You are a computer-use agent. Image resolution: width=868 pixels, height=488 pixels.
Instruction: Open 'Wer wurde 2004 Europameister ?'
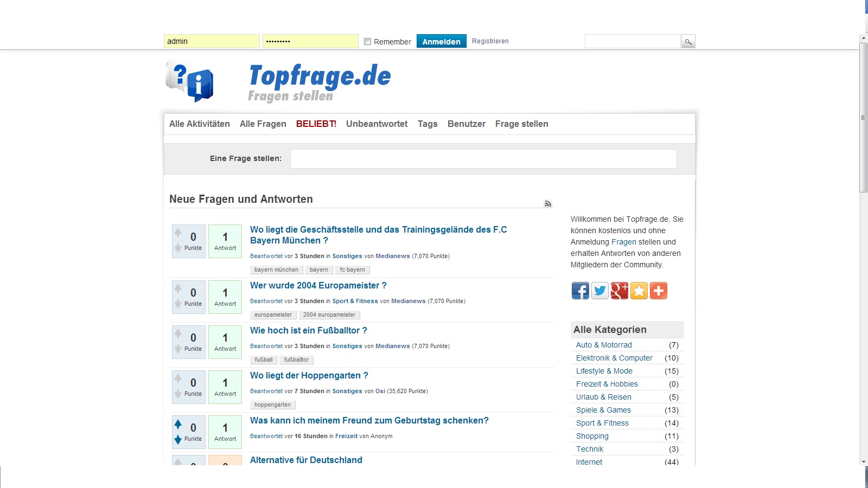click(318, 285)
